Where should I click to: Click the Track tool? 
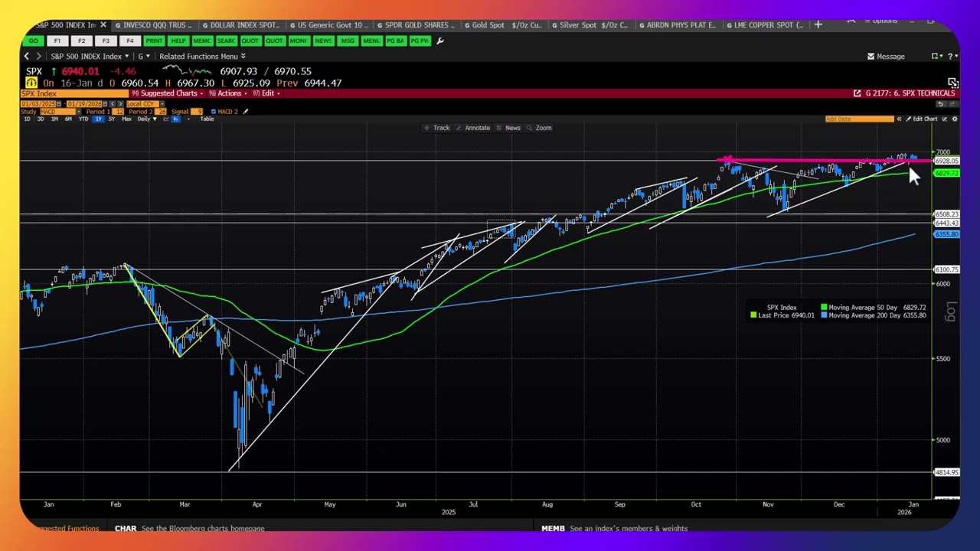[x=437, y=128]
